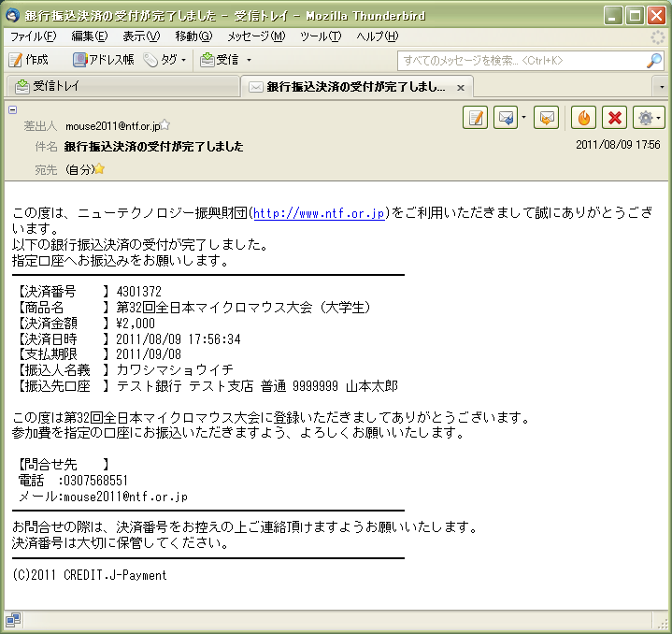Open the ヘルプ menu
Viewport: 672px width, 634px height.
click(x=378, y=36)
